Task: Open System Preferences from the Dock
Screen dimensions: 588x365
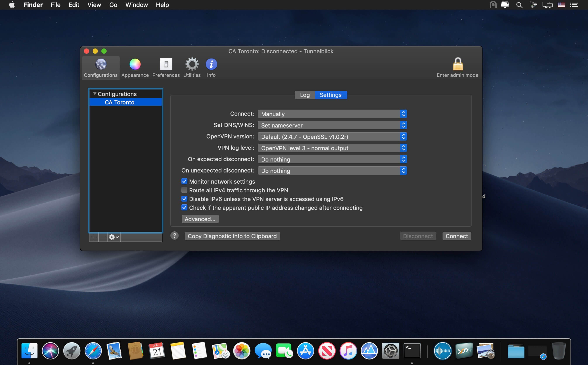Action: 391,351
